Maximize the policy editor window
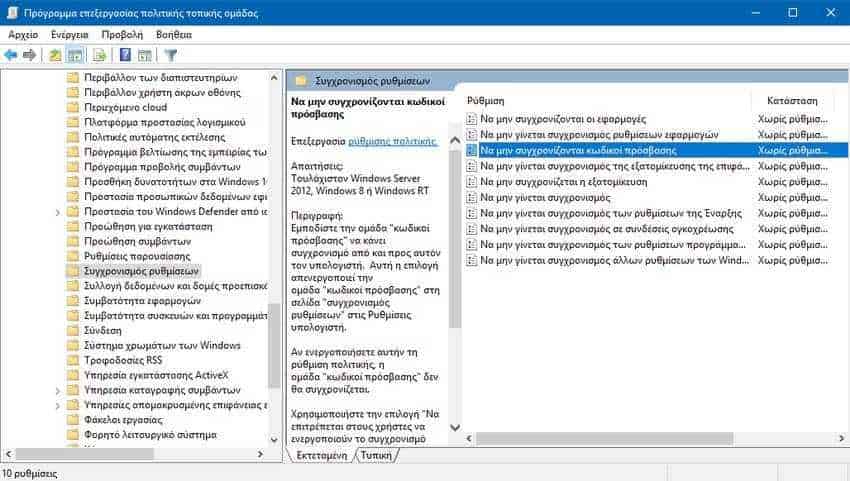The image size is (850, 481). (x=793, y=12)
